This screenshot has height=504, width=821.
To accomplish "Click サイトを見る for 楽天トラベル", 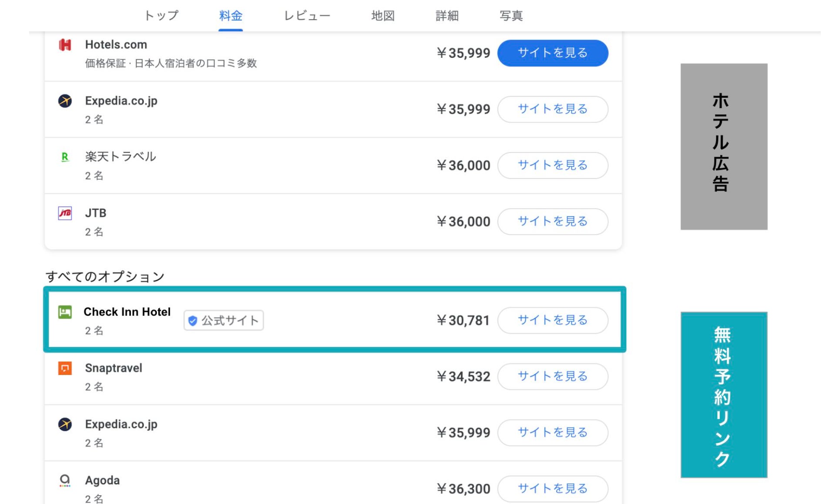I will tap(552, 165).
